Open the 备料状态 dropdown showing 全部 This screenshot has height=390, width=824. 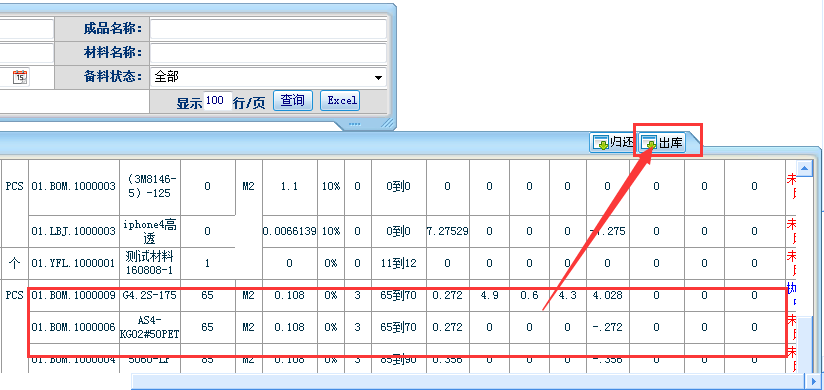(x=268, y=77)
